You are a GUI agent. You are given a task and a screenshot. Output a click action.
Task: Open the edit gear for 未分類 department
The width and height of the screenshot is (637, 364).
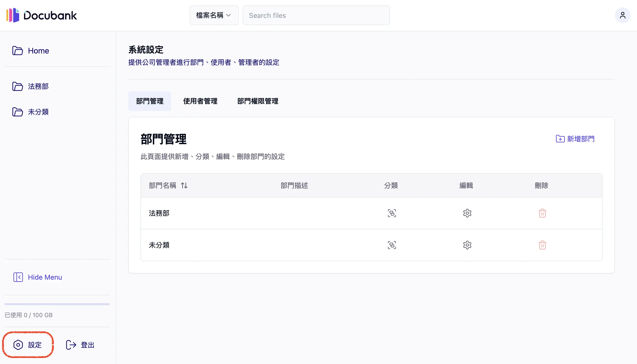point(467,245)
